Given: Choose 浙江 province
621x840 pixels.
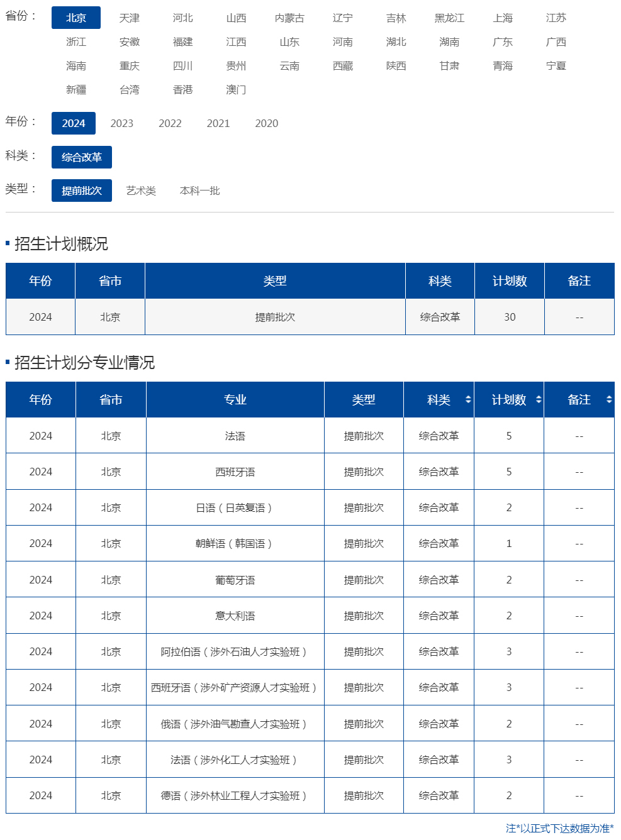Looking at the screenshot, I should 76,41.
